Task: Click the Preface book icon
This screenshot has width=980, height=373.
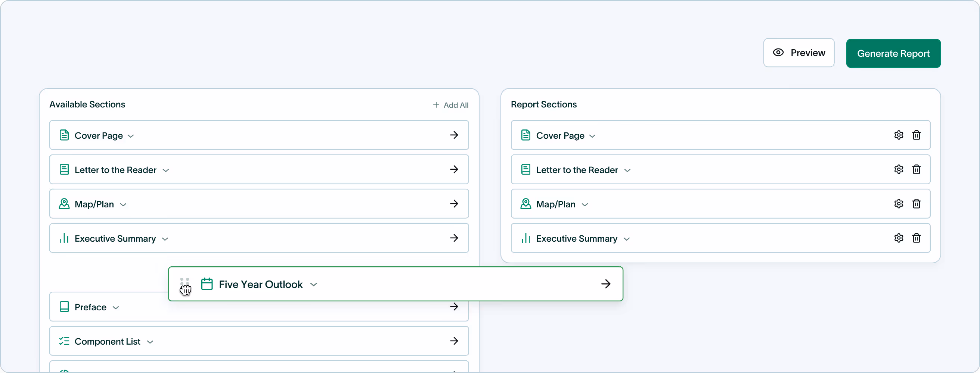Action: pos(64,307)
